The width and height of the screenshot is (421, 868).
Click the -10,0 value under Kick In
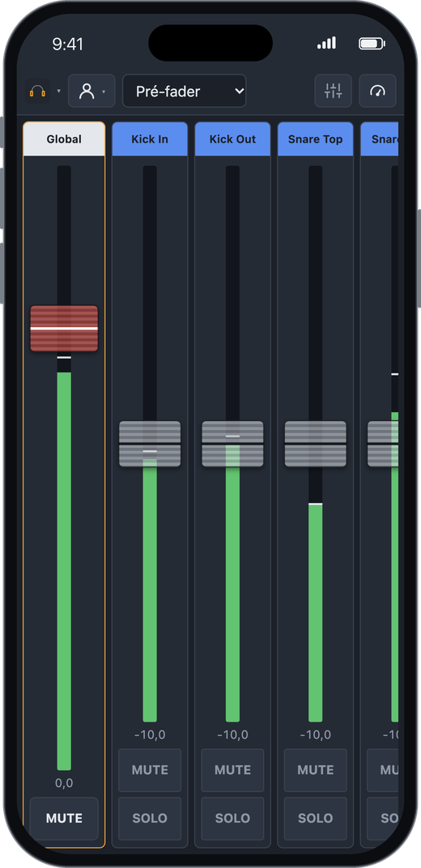click(x=150, y=734)
